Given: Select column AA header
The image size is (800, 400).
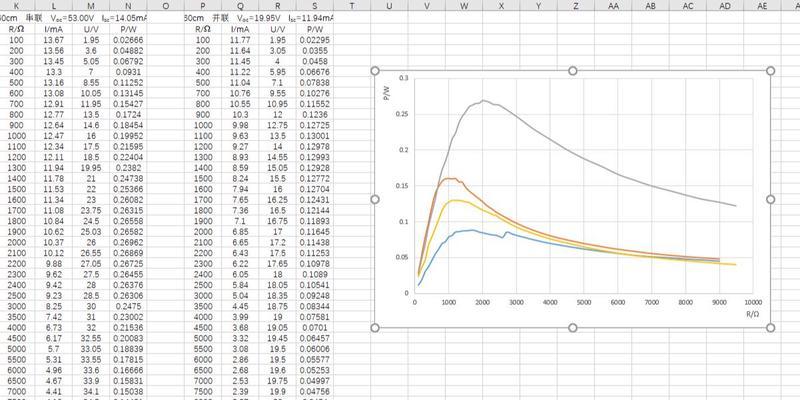Looking at the screenshot, I should tap(613, 6).
